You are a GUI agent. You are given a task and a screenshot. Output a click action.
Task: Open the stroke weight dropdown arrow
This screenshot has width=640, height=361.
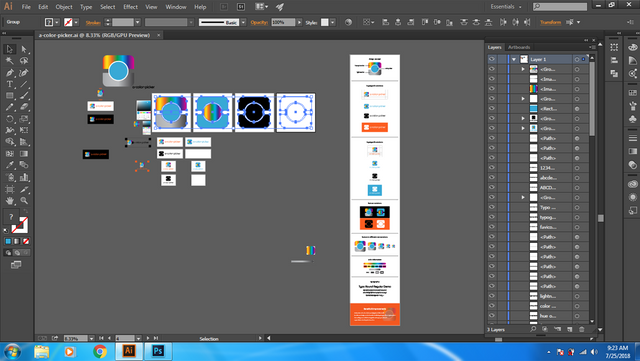138,22
